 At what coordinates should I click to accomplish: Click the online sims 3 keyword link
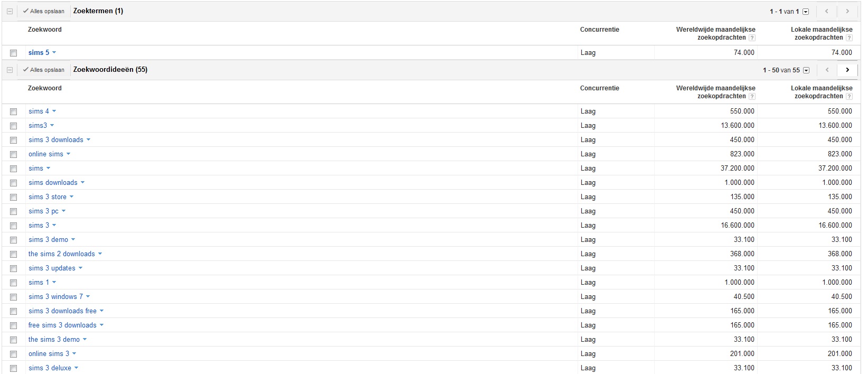click(x=49, y=354)
